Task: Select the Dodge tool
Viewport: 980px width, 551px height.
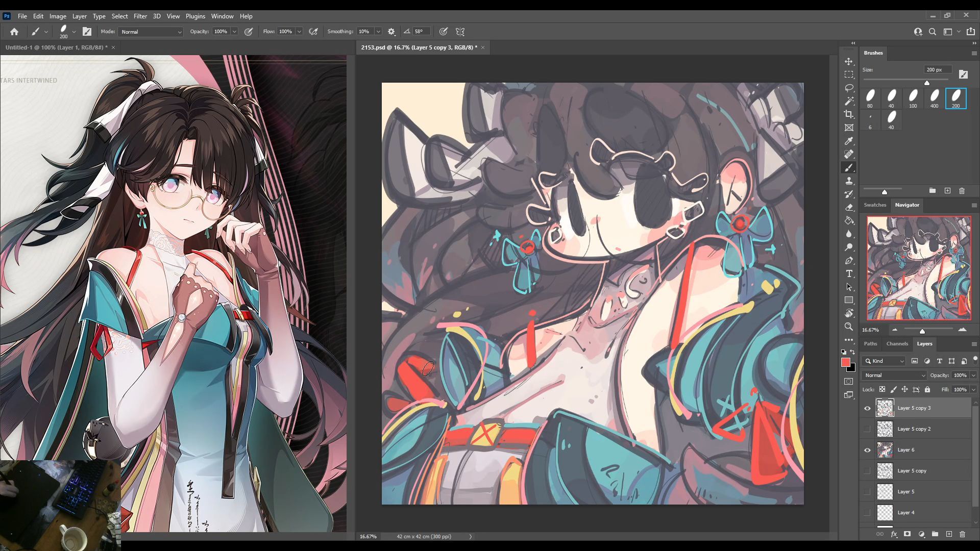Action: (x=849, y=247)
